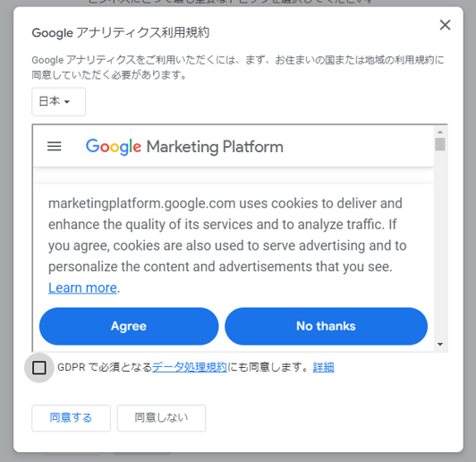476x462 pixels.
Task: Click the scrollbar up arrow in terms frame
Action: [x=440, y=132]
